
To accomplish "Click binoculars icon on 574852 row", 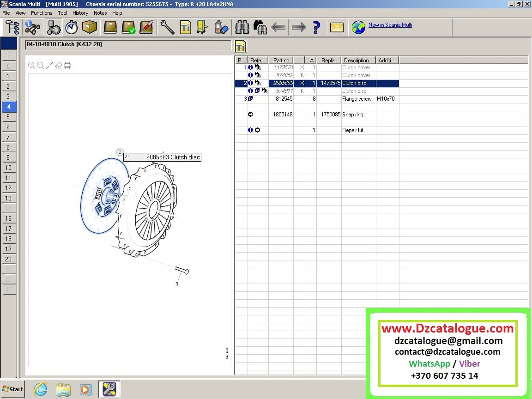I will click(x=258, y=75).
